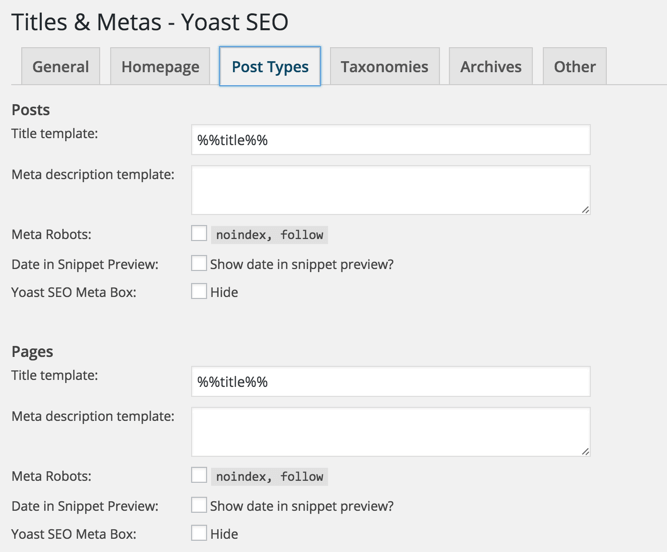667x552 pixels.
Task: Focus the Posts meta description template box
Action: point(390,190)
